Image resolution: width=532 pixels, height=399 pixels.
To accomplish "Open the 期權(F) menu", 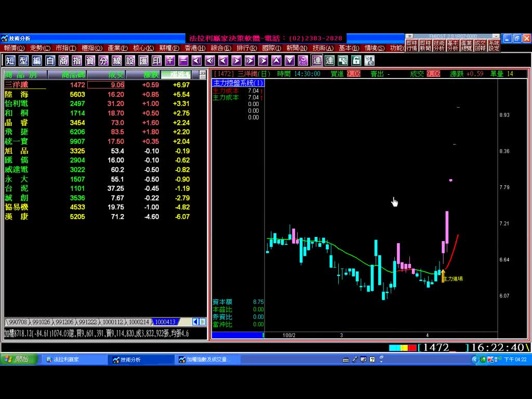I will (x=169, y=48).
